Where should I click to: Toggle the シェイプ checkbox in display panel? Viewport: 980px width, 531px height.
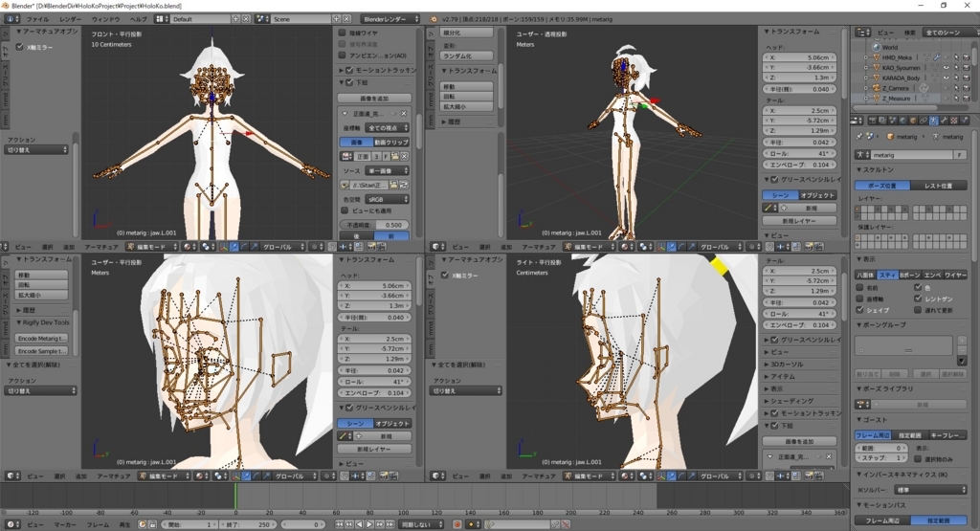859,310
